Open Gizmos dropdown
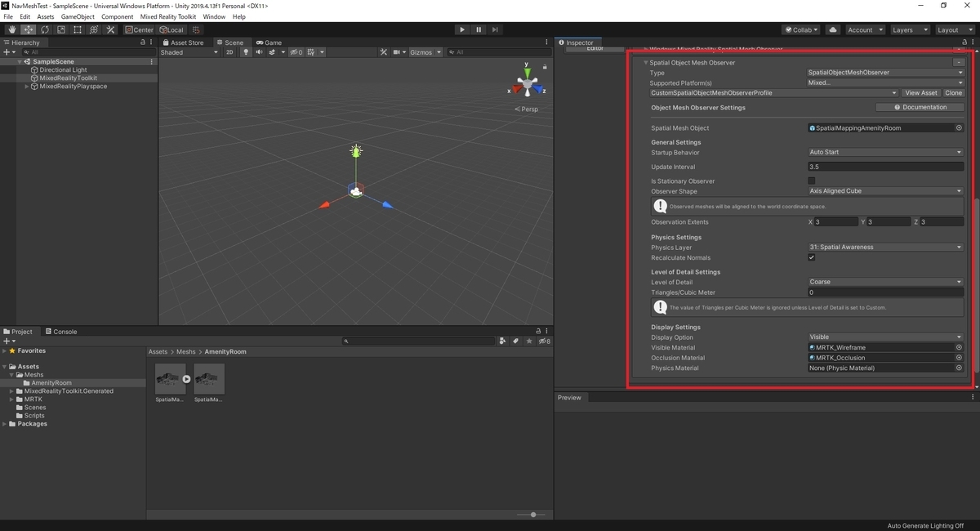The height and width of the screenshot is (531, 980). (425, 52)
